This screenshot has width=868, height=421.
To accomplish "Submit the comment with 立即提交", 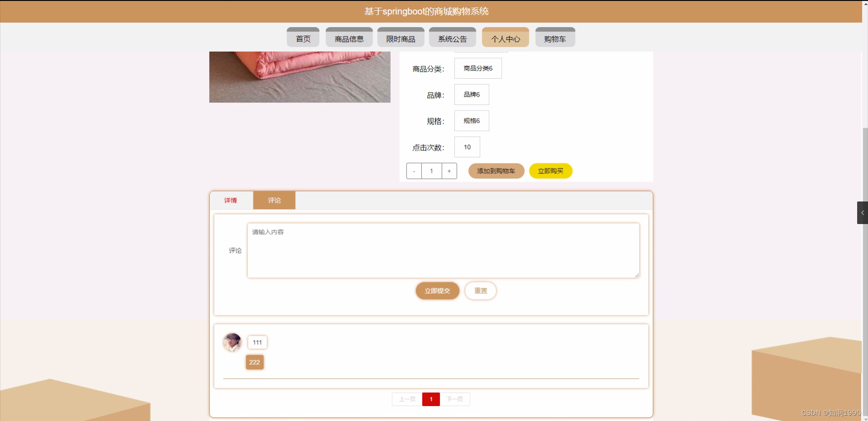I will 437,291.
